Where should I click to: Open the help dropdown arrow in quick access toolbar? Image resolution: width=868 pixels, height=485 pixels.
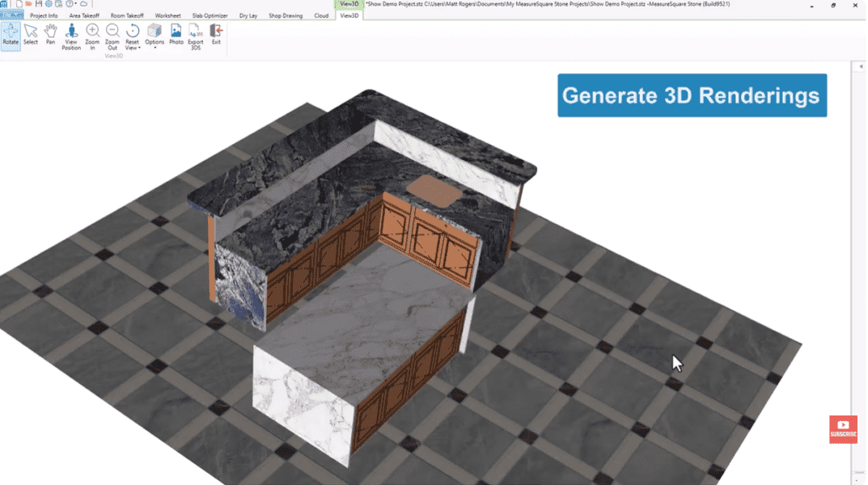tap(75, 3)
